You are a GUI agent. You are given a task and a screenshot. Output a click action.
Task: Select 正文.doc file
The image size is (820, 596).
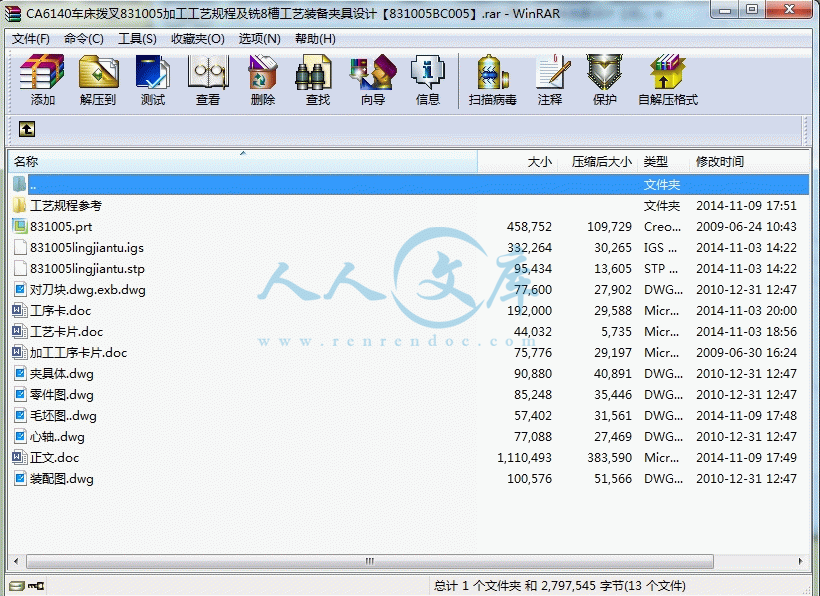[54, 457]
